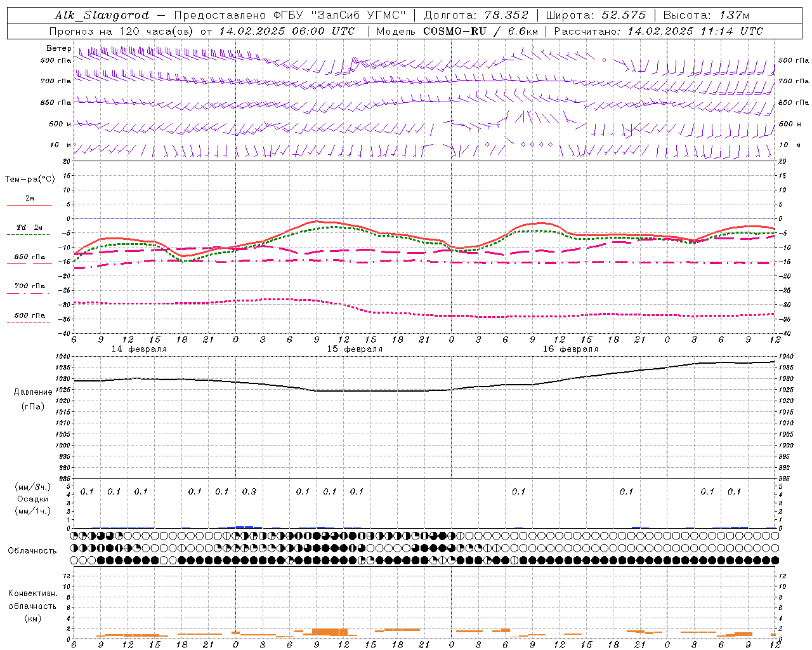812x650 pixels.
Task: Click the longitude value Долгота: 78.352
Action: [475, 15]
